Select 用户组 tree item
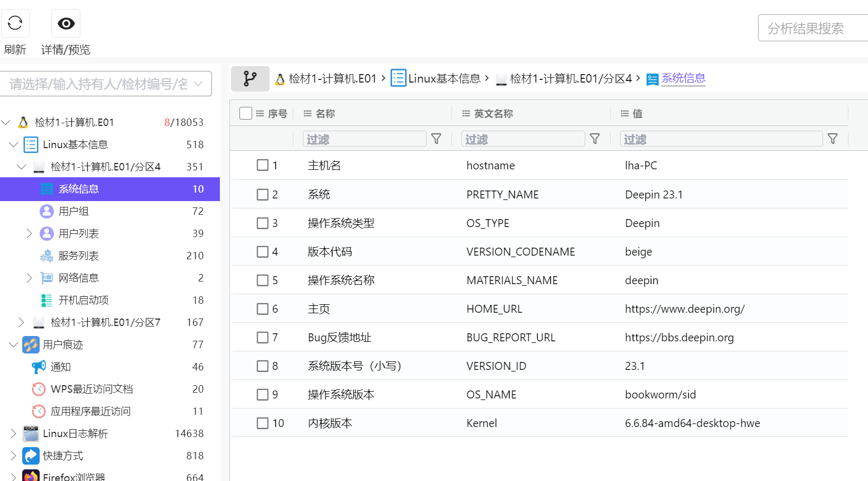The width and height of the screenshot is (868, 481). point(110,211)
